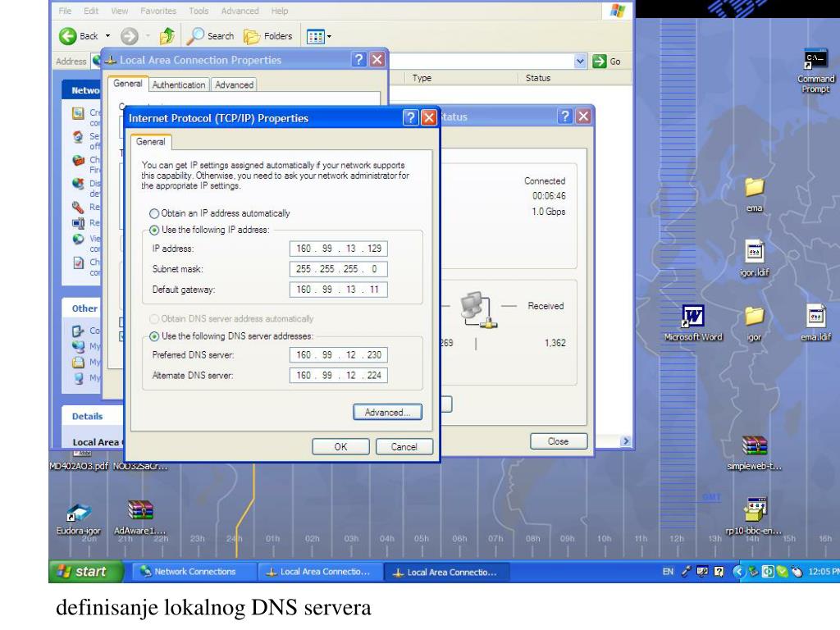Click scroll right arrow in Explorer window
The image size is (840, 630).
tap(626, 441)
